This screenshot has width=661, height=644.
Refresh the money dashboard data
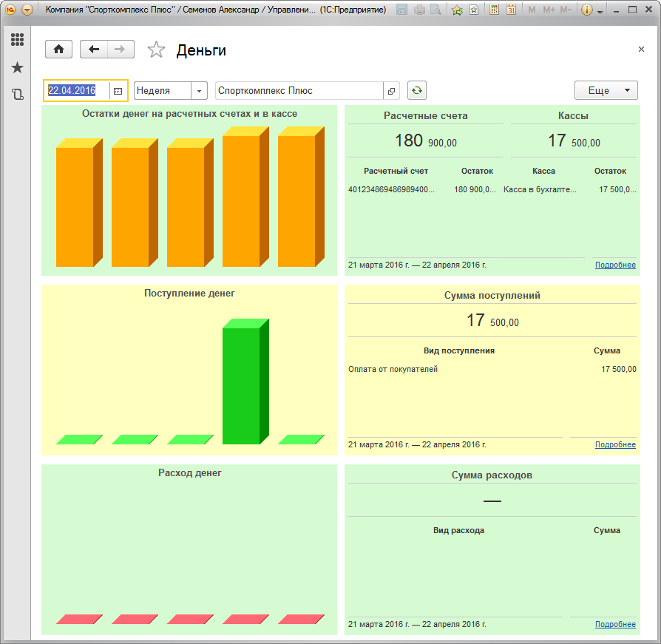417,90
